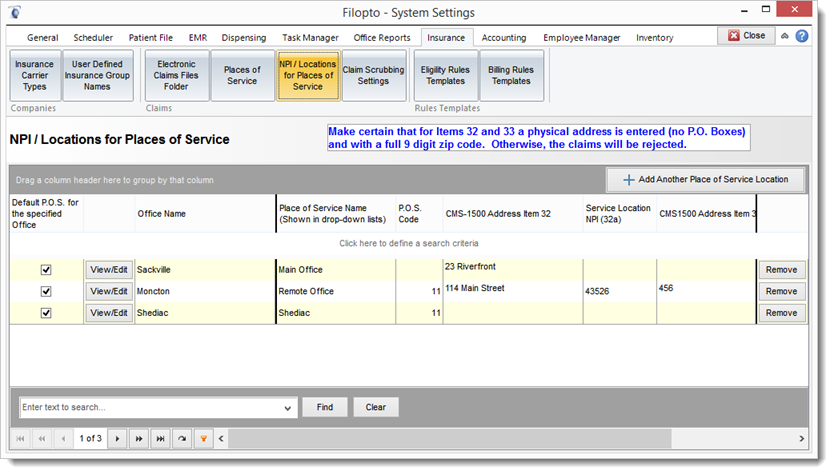Screen dimensions: 833x474
Task: Open the search text dropdown arrow
Action: 289,408
